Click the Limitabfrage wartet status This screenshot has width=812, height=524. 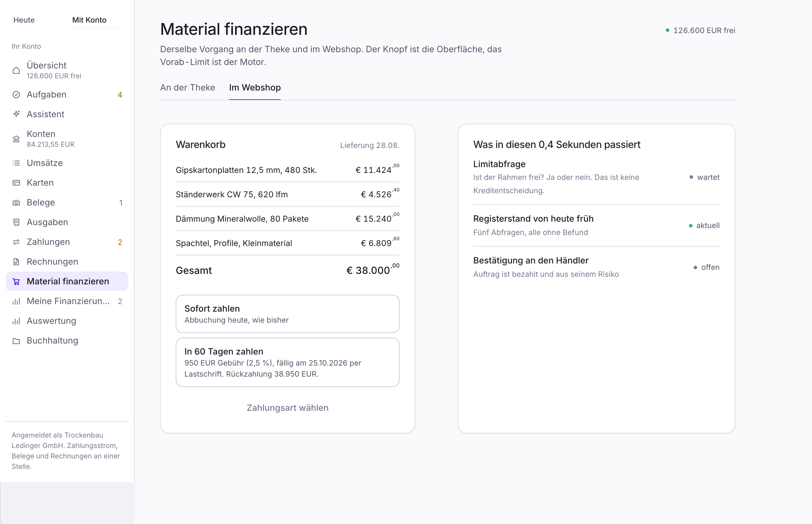click(x=704, y=177)
